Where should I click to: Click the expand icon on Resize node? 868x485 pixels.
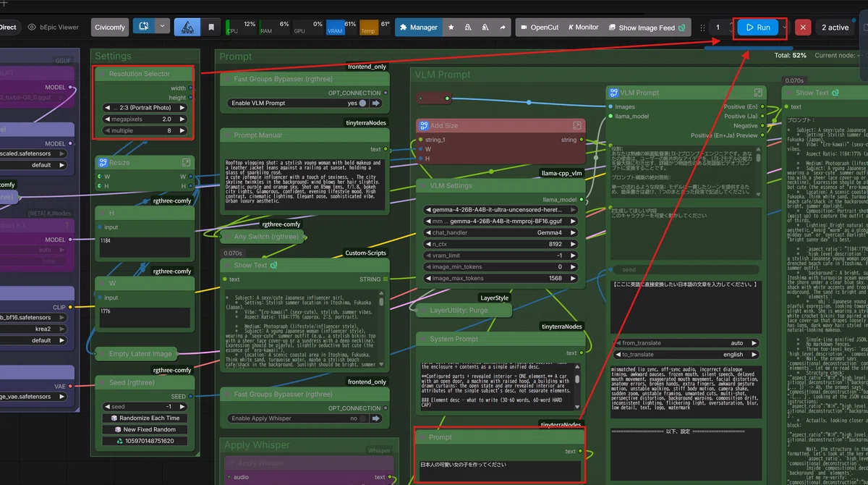186,163
